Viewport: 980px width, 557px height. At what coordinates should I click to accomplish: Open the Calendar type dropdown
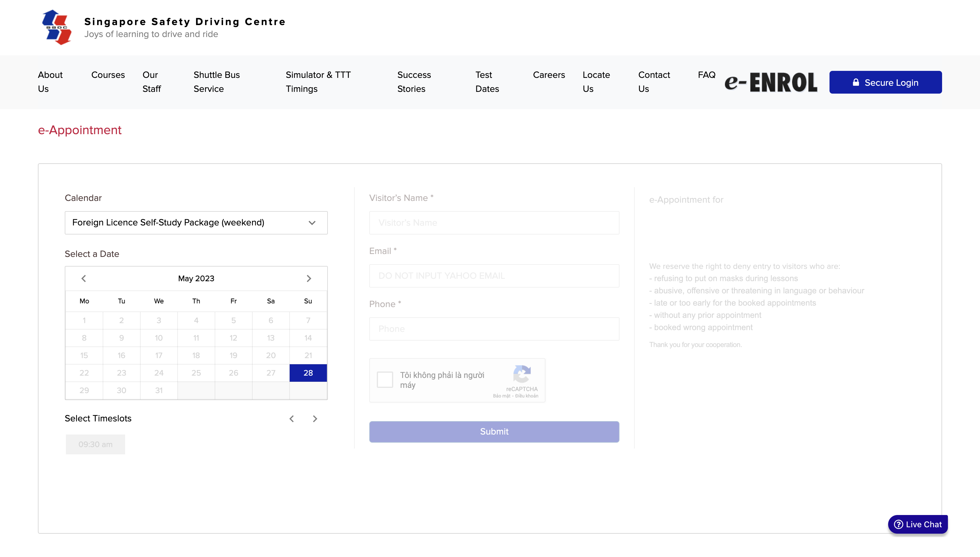pos(196,223)
